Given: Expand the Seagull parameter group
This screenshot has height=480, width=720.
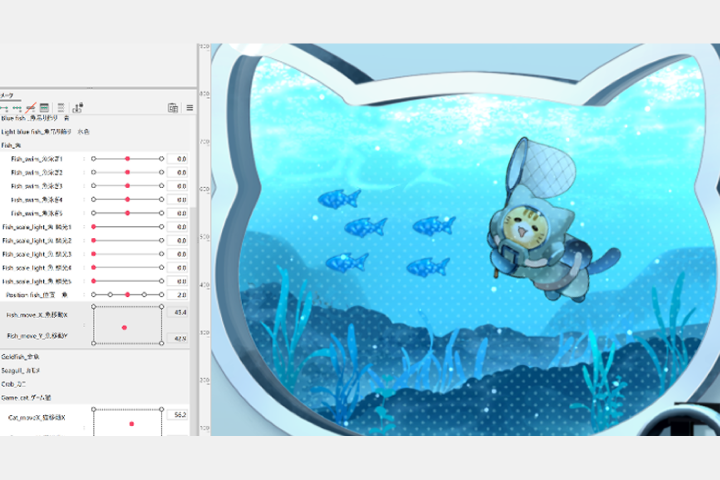Looking at the screenshot, I should tap(21, 370).
